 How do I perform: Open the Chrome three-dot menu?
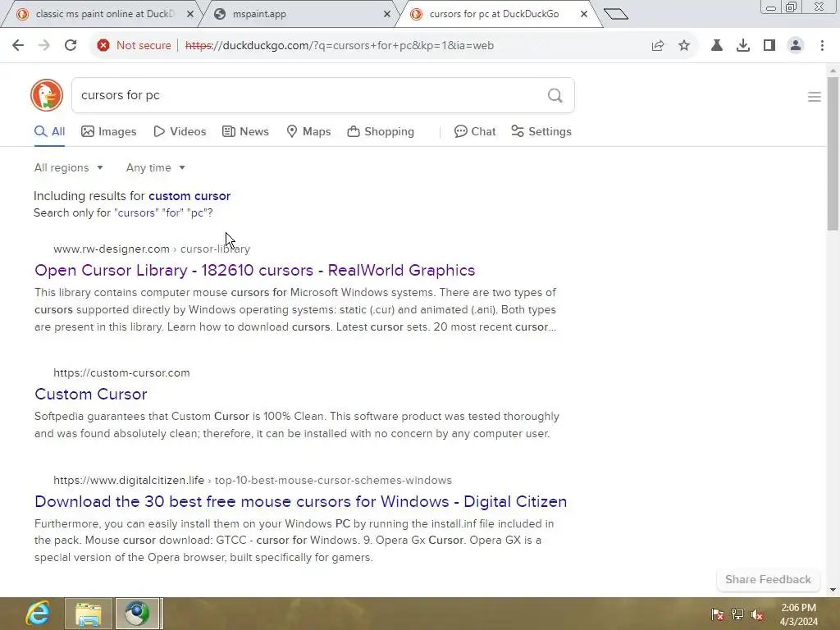822,46
